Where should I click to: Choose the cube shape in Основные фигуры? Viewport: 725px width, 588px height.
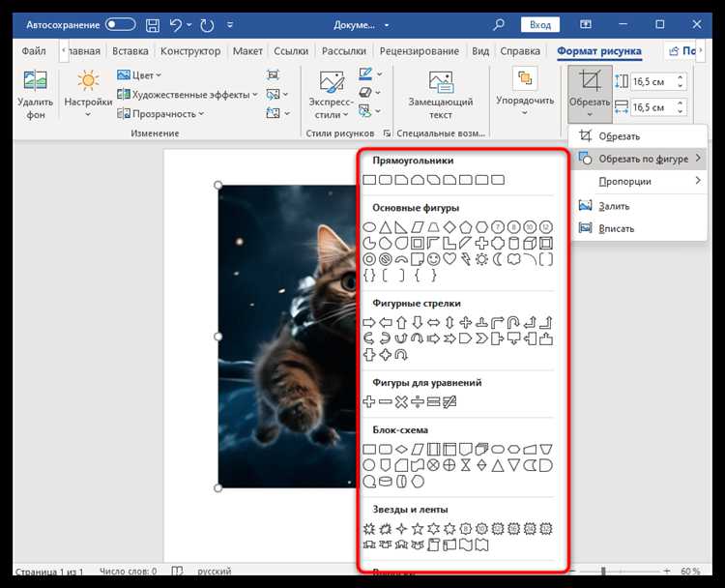click(x=530, y=244)
